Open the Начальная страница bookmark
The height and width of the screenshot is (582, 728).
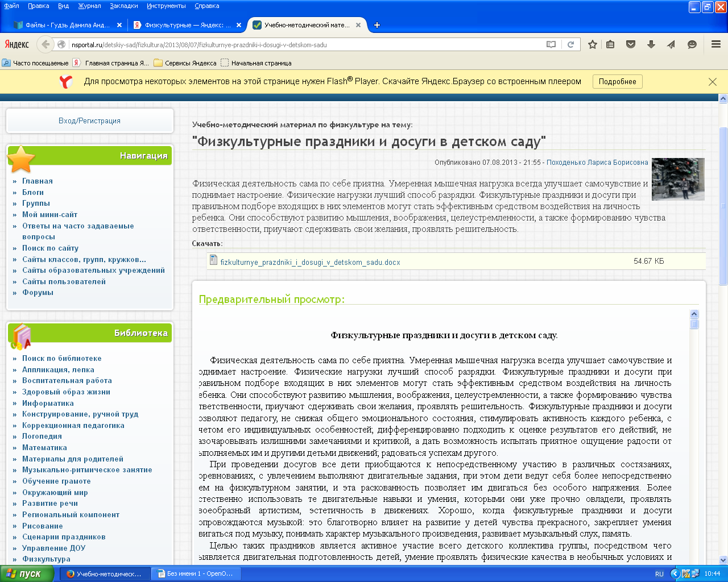256,63
